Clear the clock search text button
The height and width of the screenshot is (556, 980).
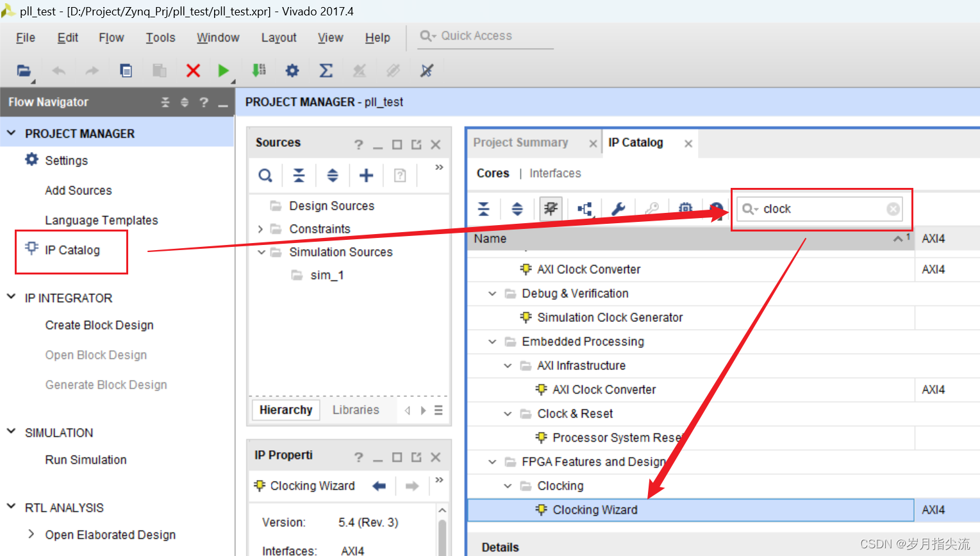(893, 209)
